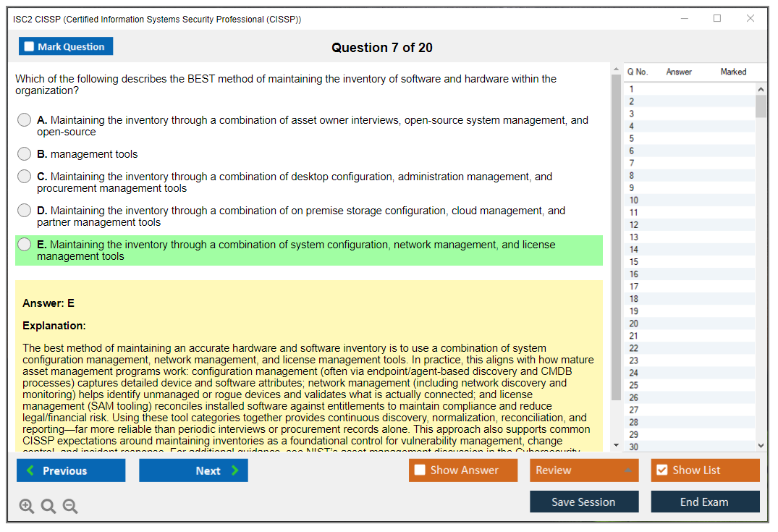Image resolution: width=778 pixels, height=532 pixels.
Task: Click the question list's top scroll arrow
Action: [761, 89]
